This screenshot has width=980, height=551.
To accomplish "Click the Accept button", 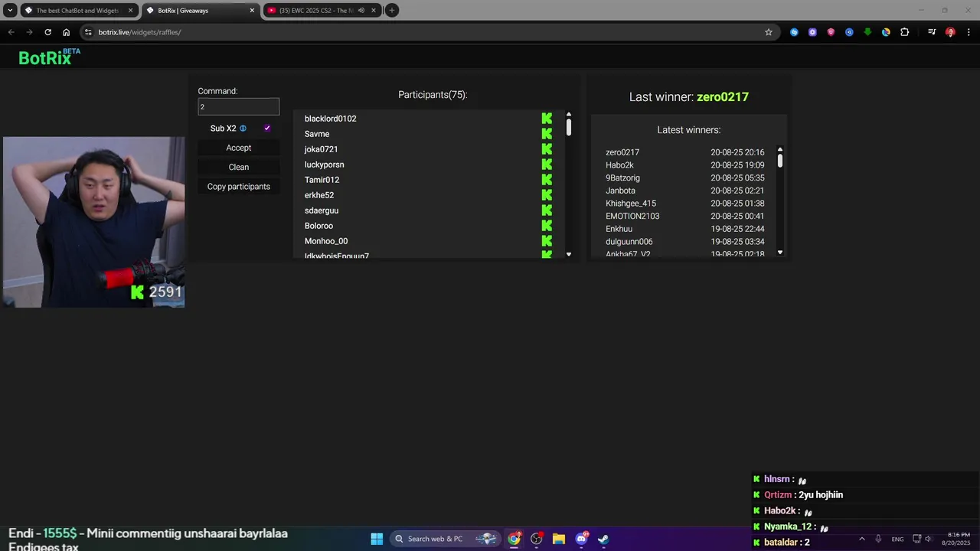I will [x=239, y=148].
